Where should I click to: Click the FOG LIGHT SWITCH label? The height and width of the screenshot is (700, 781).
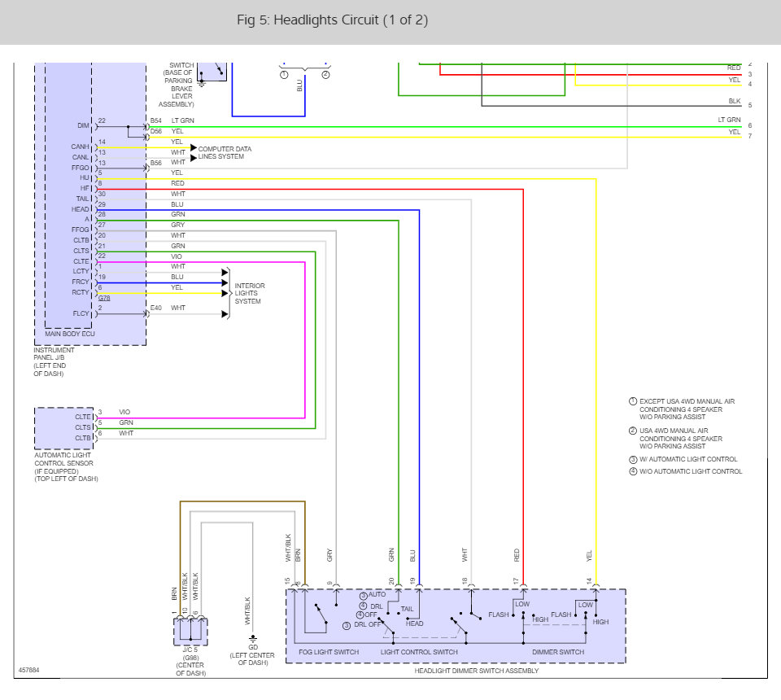(329, 652)
